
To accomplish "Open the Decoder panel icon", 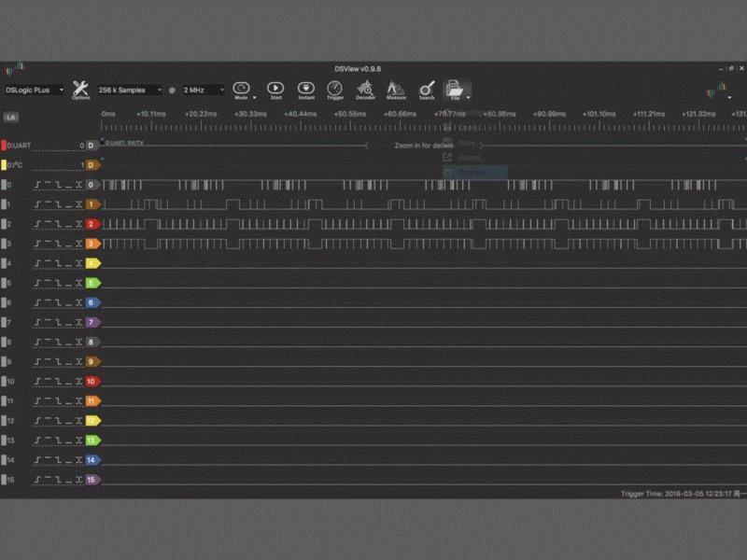I will pyautogui.click(x=365, y=89).
